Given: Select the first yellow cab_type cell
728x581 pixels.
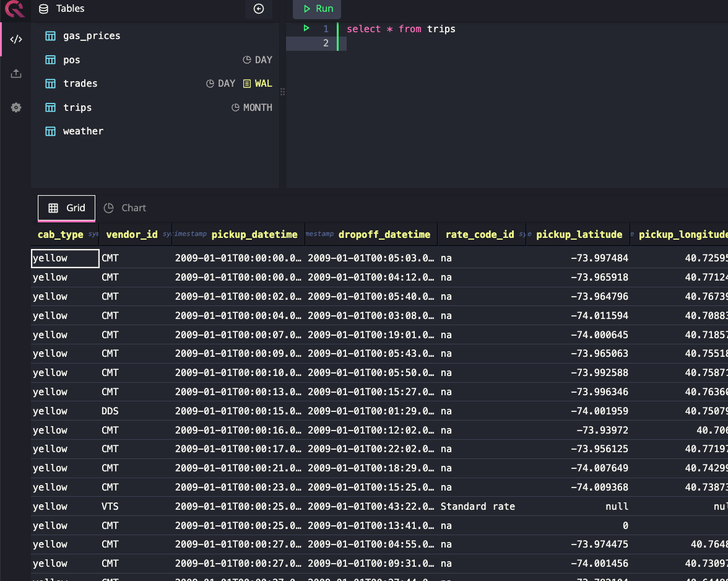Looking at the screenshot, I should [x=65, y=258].
